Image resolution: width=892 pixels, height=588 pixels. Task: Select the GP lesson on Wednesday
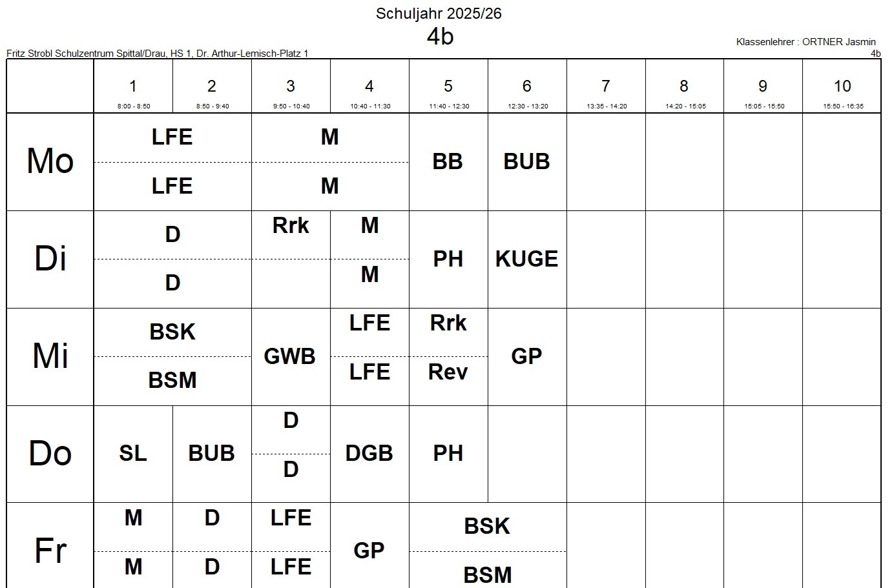(526, 356)
